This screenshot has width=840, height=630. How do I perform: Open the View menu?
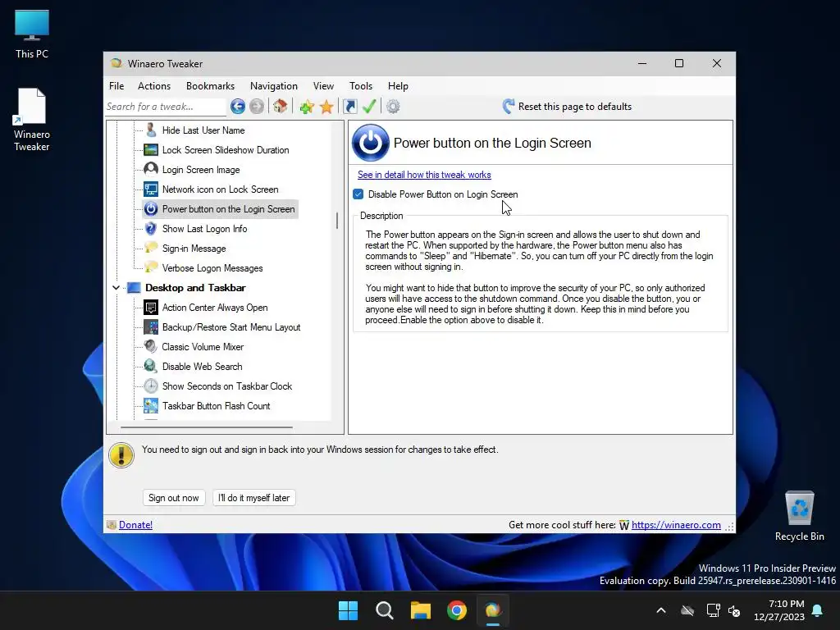coord(323,85)
